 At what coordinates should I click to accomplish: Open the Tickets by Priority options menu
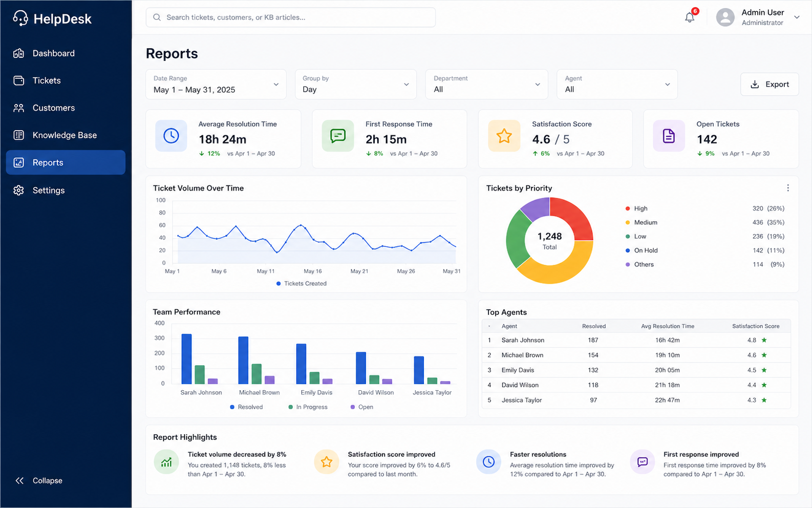point(788,188)
